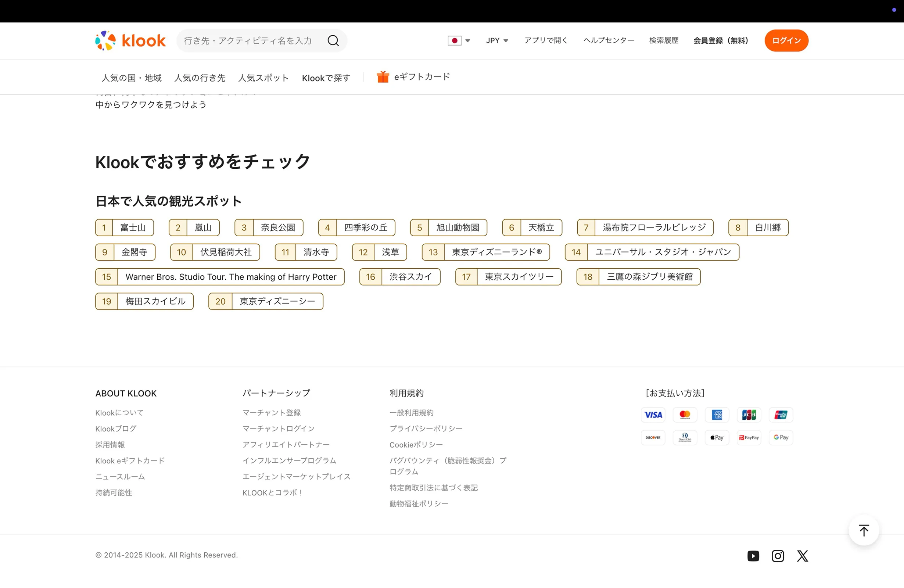Open Klookブログ footer link

coord(116,429)
